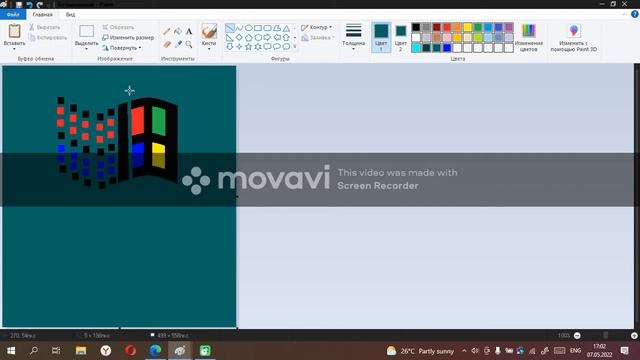Click the rectangular Select tool box
This screenshot has width=640, height=360.
tap(86, 31)
